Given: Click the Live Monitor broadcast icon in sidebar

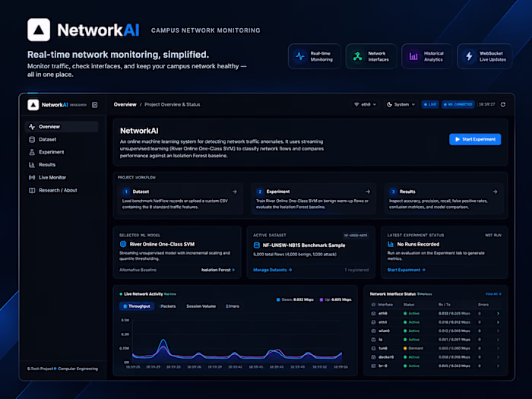Looking at the screenshot, I should point(32,177).
